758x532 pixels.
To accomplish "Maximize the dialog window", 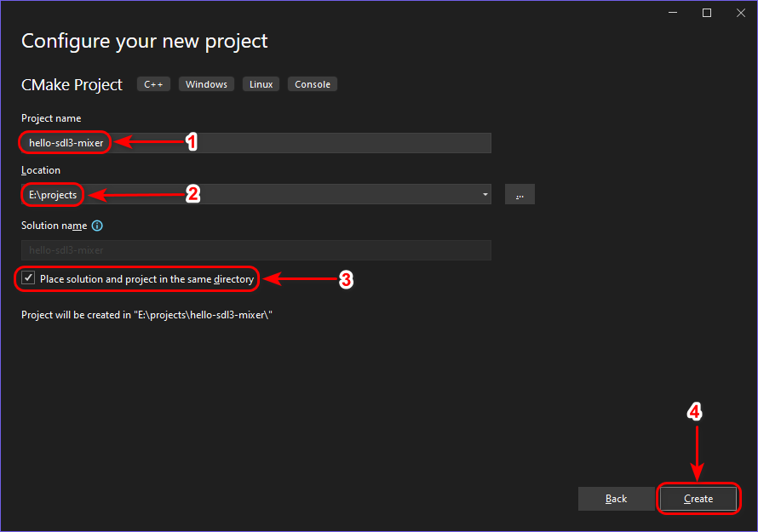I will 706,13.
